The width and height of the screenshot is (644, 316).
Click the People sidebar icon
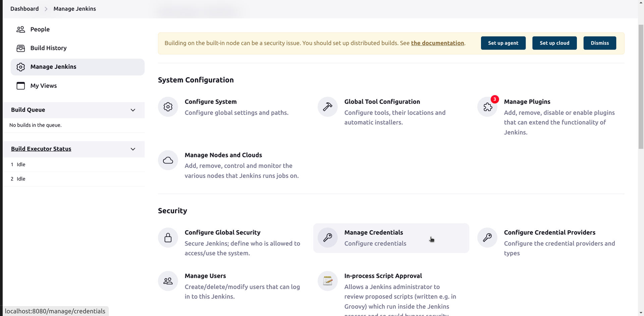tap(21, 29)
